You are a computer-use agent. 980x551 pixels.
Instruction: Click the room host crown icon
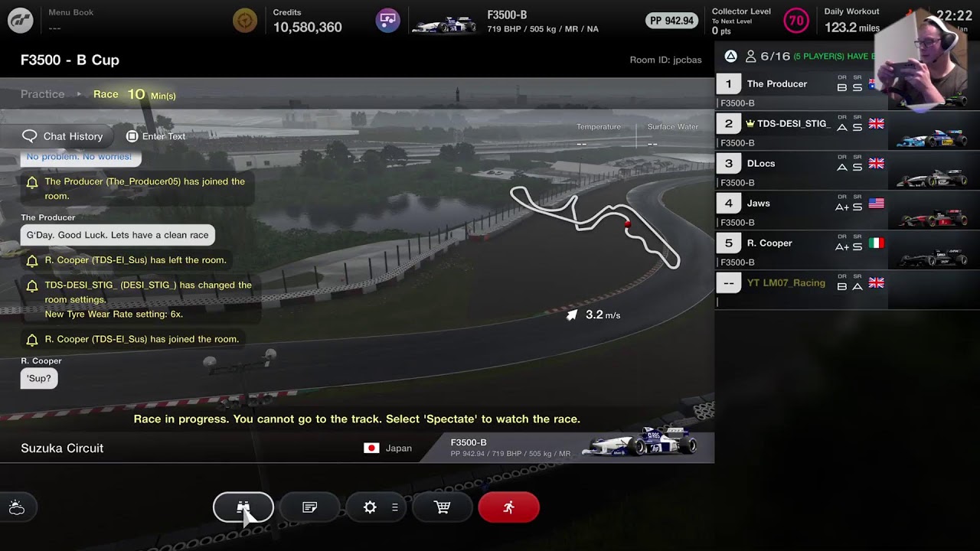[750, 123]
